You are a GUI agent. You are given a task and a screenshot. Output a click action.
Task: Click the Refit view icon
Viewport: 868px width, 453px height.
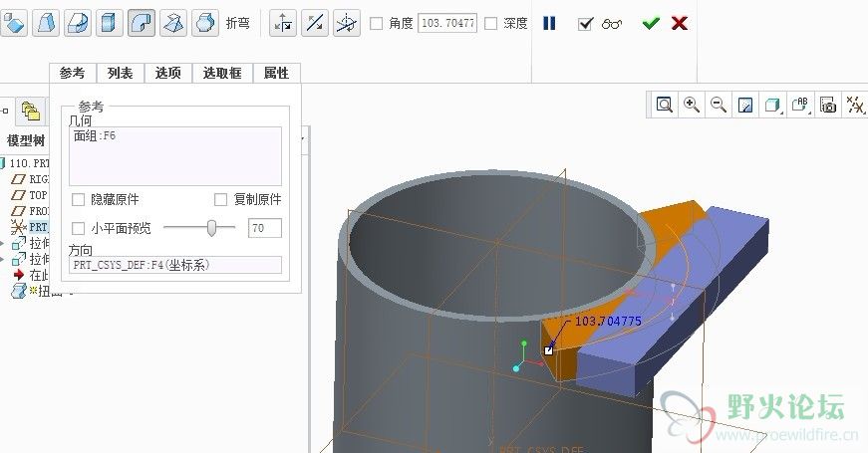pyautogui.click(x=664, y=104)
